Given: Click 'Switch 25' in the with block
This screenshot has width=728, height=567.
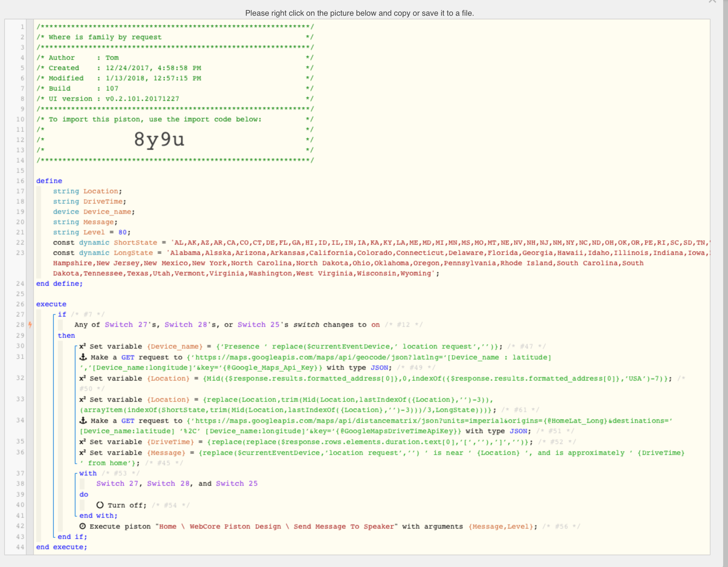Looking at the screenshot, I should (237, 484).
